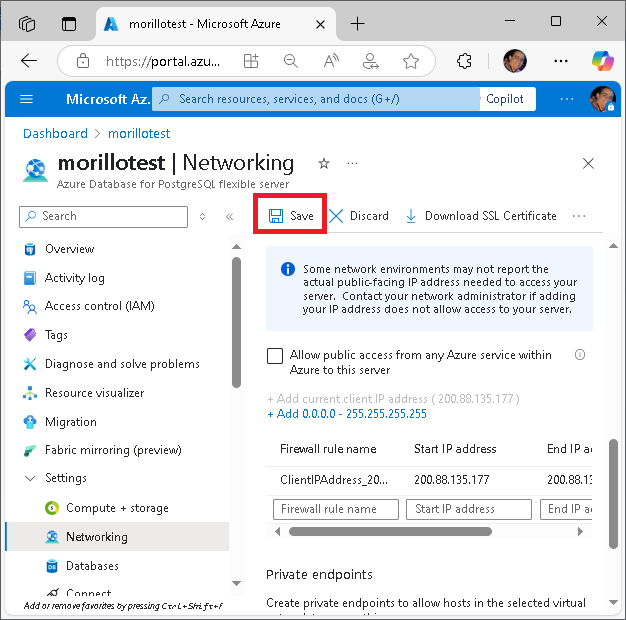This screenshot has height=620, width=626.
Task: Go to Dashboard breadcrumb
Action: coord(55,133)
